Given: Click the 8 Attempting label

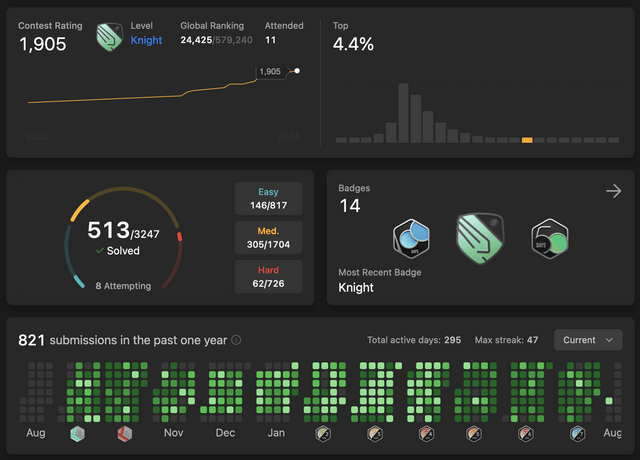Looking at the screenshot, I should coord(123,286).
